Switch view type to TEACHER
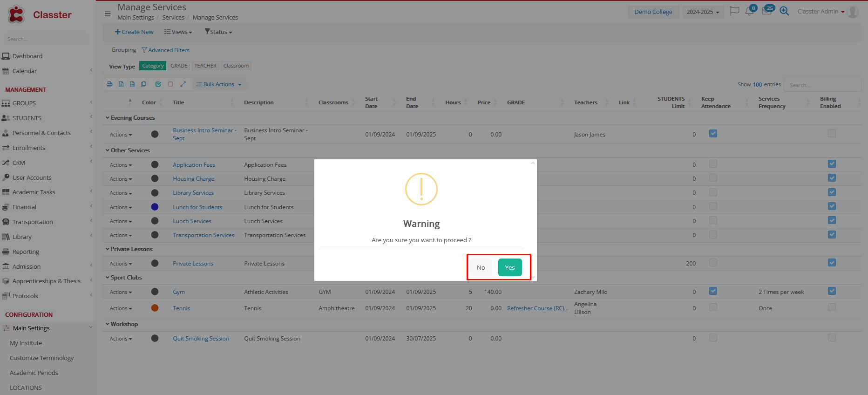 (x=205, y=66)
